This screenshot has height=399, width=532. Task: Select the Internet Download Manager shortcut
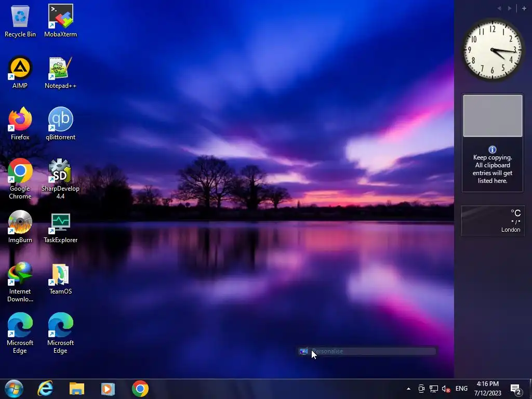pyautogui.click(x=20, y=282)
